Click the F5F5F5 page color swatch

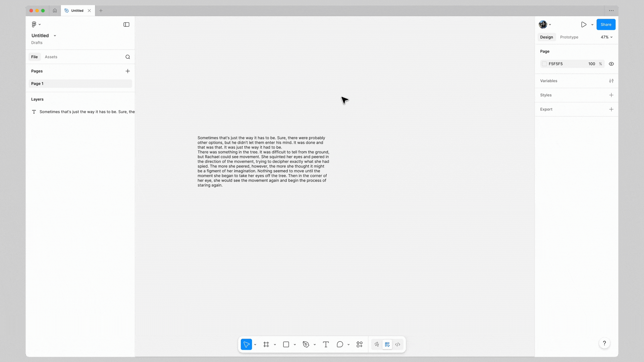(x=544, y=64)
